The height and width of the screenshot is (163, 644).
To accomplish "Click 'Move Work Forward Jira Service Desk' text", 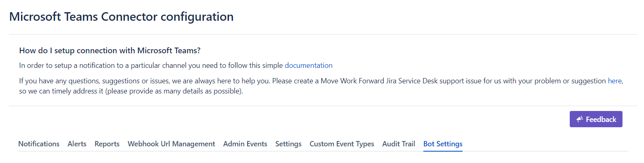I will pos(379,81).
